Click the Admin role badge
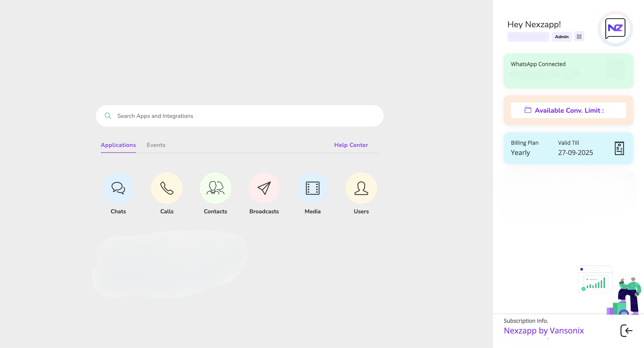The image size is (644, 348). (561, 37)
